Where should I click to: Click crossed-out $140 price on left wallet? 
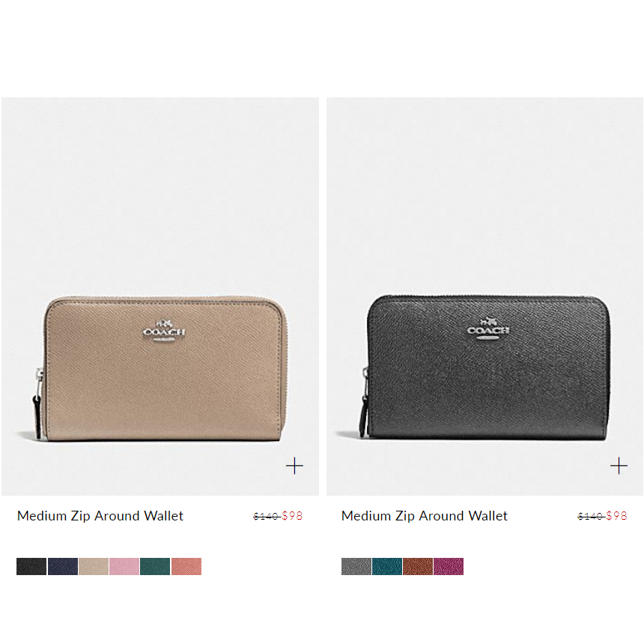click(x=267, y=516)
